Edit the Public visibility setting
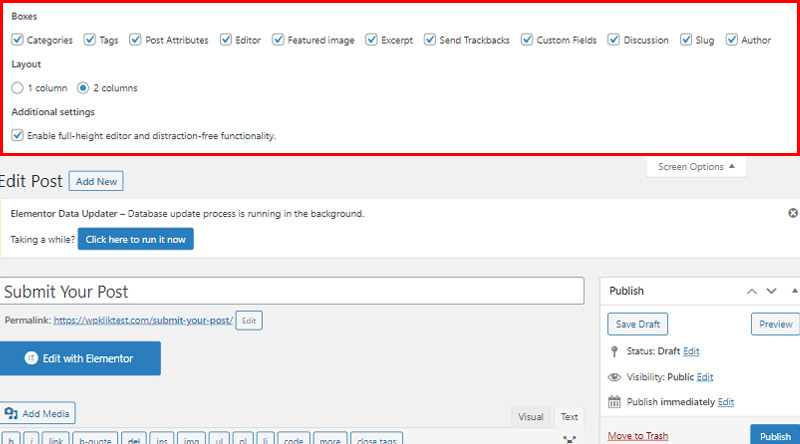This screenshot has width=800, height=444. [x=705, y=377]
